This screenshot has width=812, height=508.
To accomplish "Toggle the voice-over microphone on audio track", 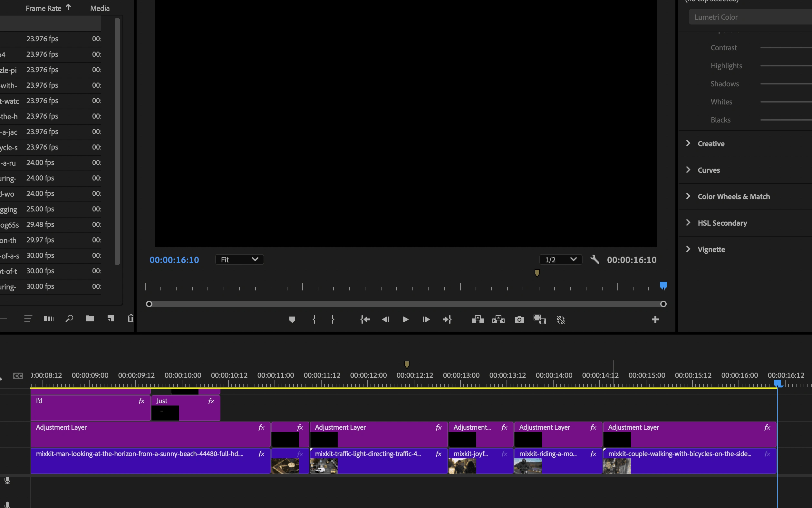I will tap(7, 481).
